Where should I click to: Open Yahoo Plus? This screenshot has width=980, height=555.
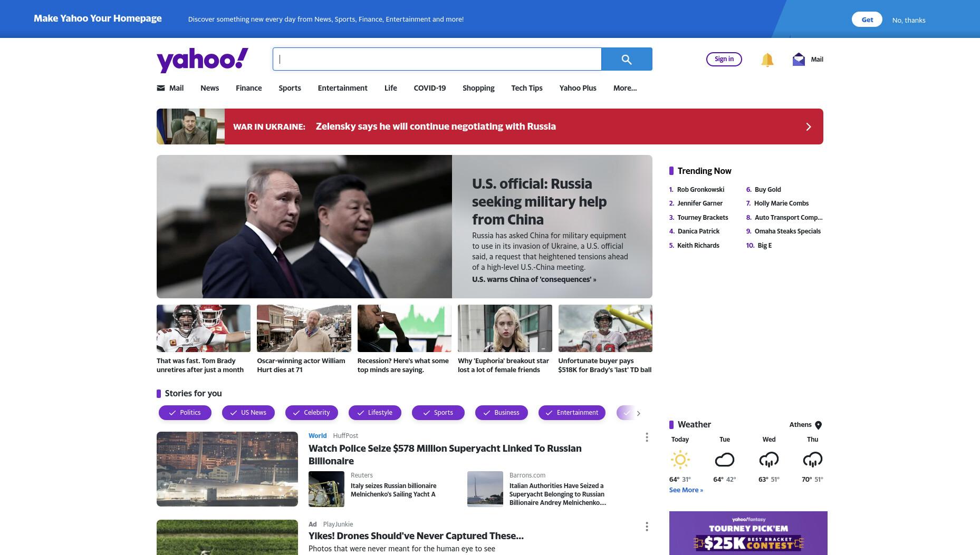tap(578, 88)
